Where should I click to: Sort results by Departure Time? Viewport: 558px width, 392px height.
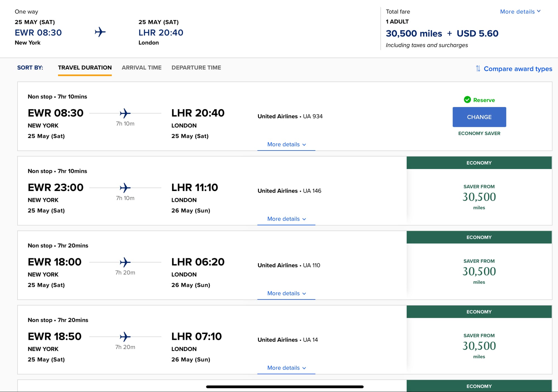click(x=196, y=68)
